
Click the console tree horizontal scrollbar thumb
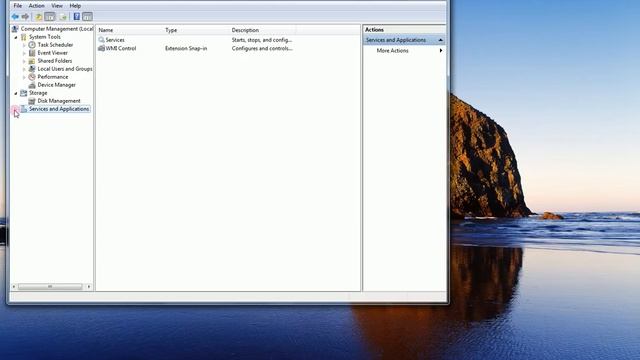[50, 287]
